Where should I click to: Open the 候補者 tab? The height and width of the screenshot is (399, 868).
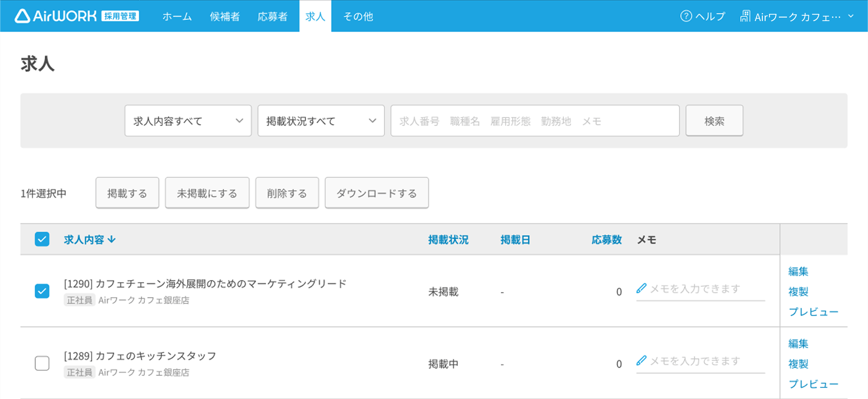coord(224,16)
